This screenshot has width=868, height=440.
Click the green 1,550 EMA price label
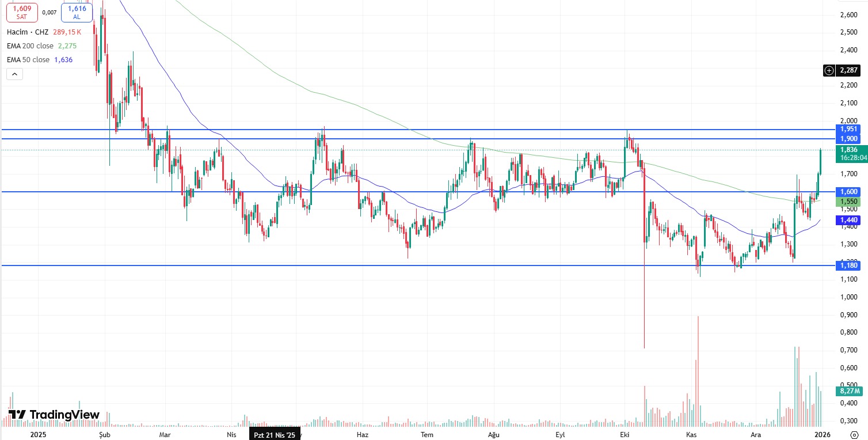coord(848,202)
